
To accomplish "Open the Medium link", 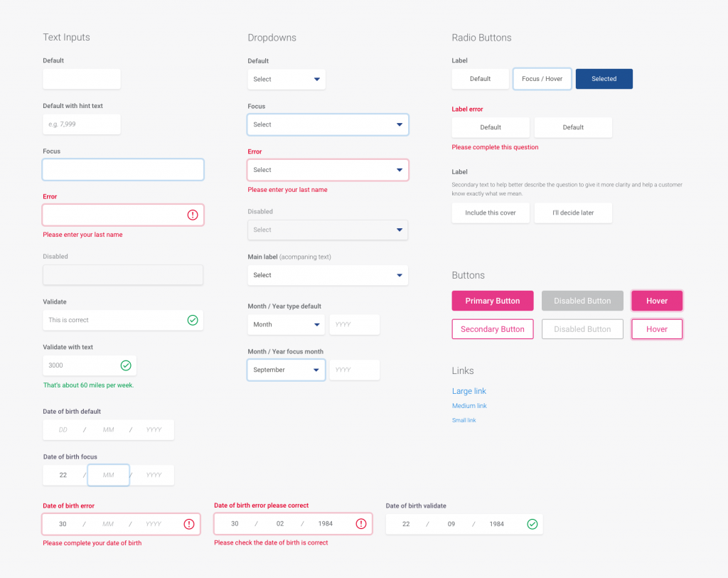I will 469,405.
